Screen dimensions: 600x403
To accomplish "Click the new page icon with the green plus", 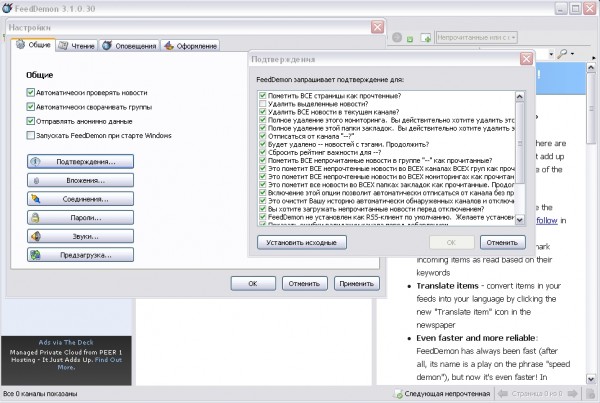I will tap(426, 38).
